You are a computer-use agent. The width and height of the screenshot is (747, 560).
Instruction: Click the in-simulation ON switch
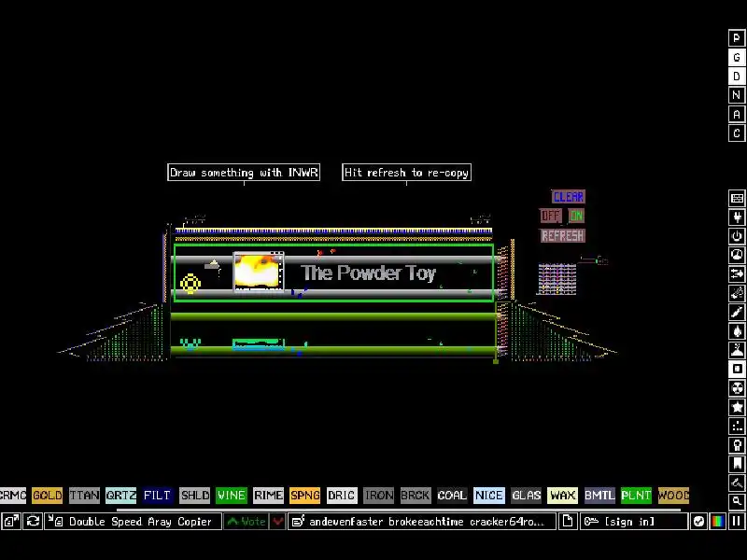click(x=576, y=216)
